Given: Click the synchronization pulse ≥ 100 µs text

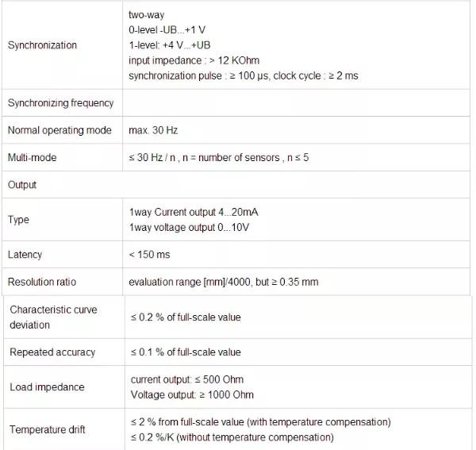Looking at the screenshot, I should [197, 75].
